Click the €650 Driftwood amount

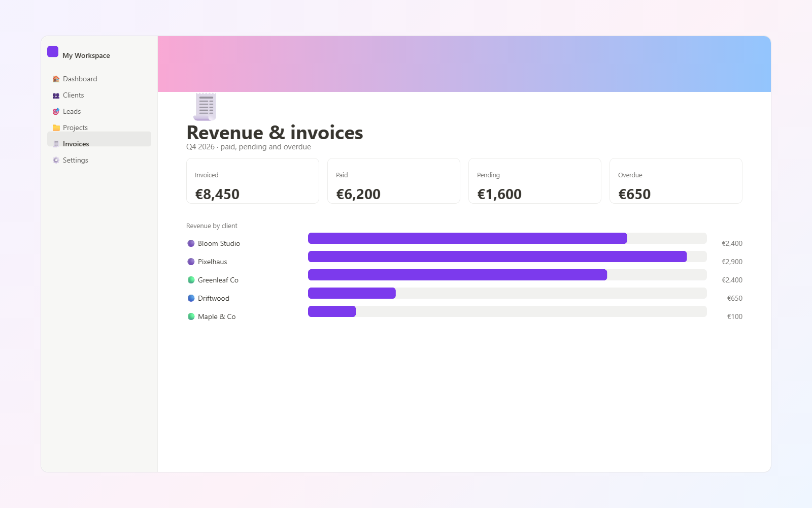[x=734, y=298]
